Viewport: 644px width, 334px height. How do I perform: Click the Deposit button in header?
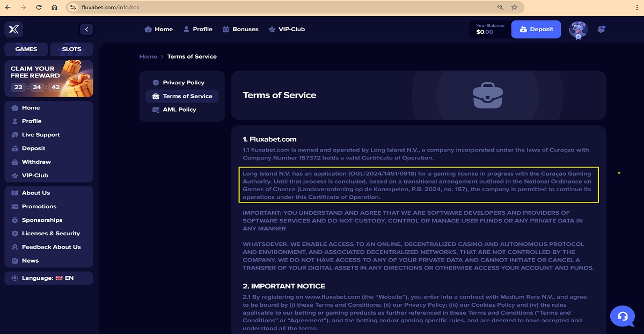pyautogui.click(x=536, y=30)
